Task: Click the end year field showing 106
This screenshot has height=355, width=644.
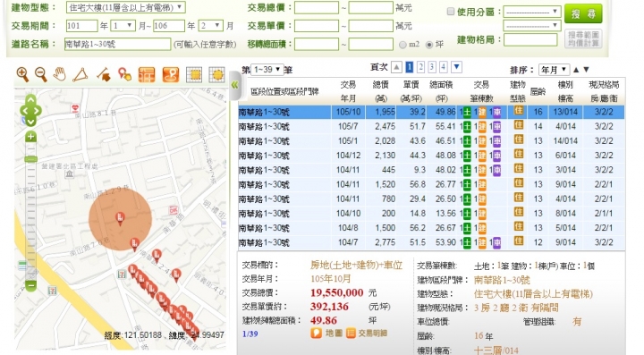Action: tap(169, 26)
